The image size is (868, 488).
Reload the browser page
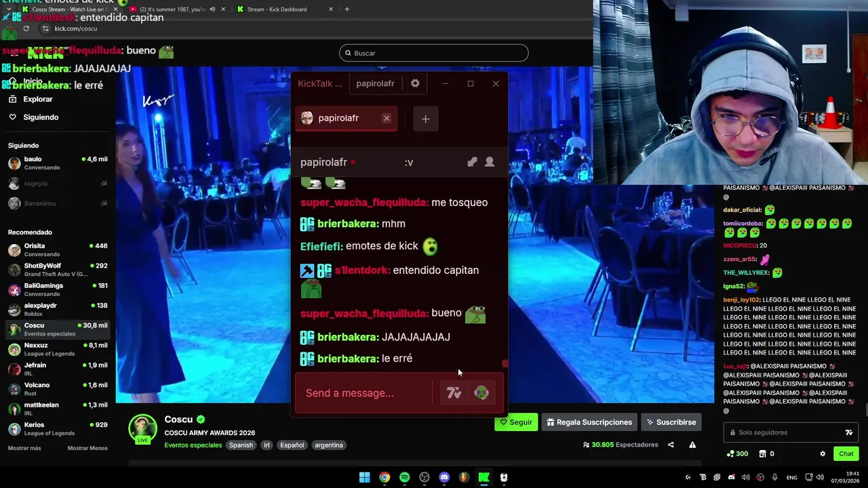pos(26,28)
